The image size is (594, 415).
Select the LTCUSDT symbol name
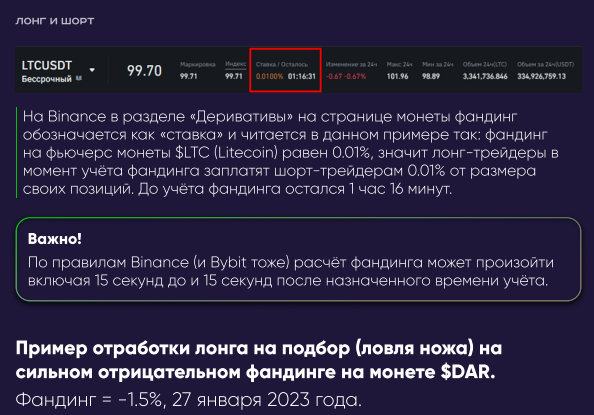(47, 66)
